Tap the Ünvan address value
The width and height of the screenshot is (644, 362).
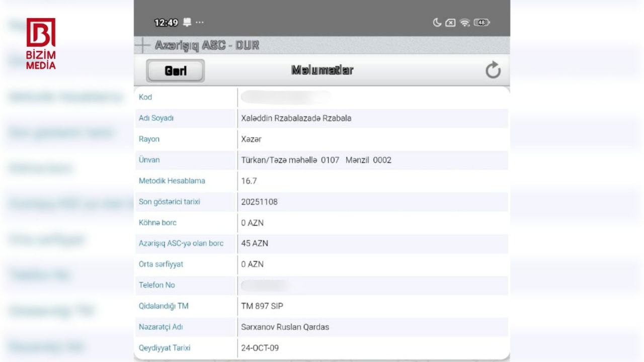316,160
